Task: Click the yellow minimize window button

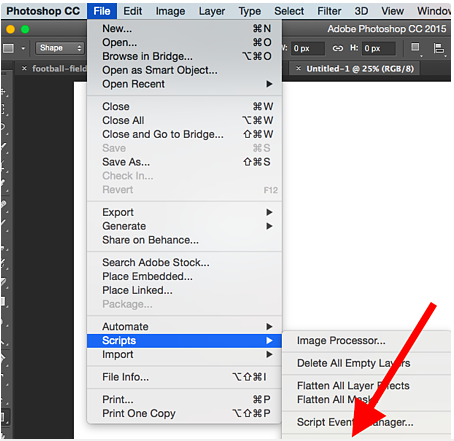Action: pyautogui.click(x=11, y=29)
